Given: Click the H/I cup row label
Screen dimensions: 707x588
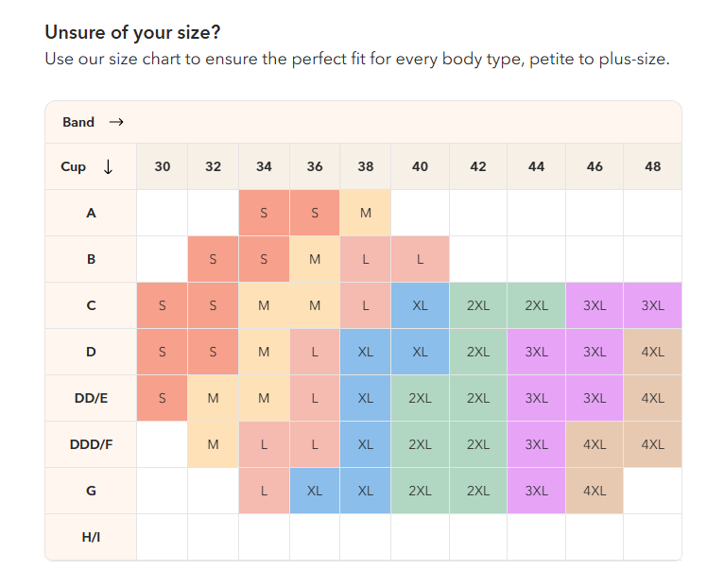Looking at the screenshot, I should [x=91, y=537].
